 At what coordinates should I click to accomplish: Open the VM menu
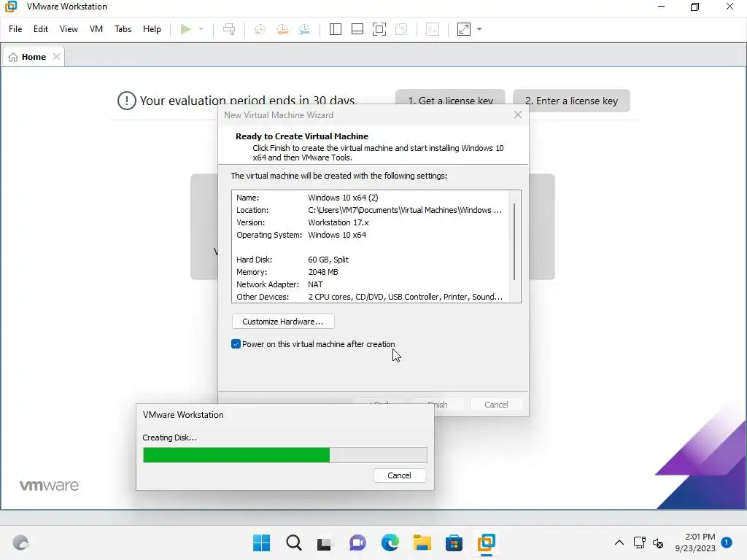96,29
